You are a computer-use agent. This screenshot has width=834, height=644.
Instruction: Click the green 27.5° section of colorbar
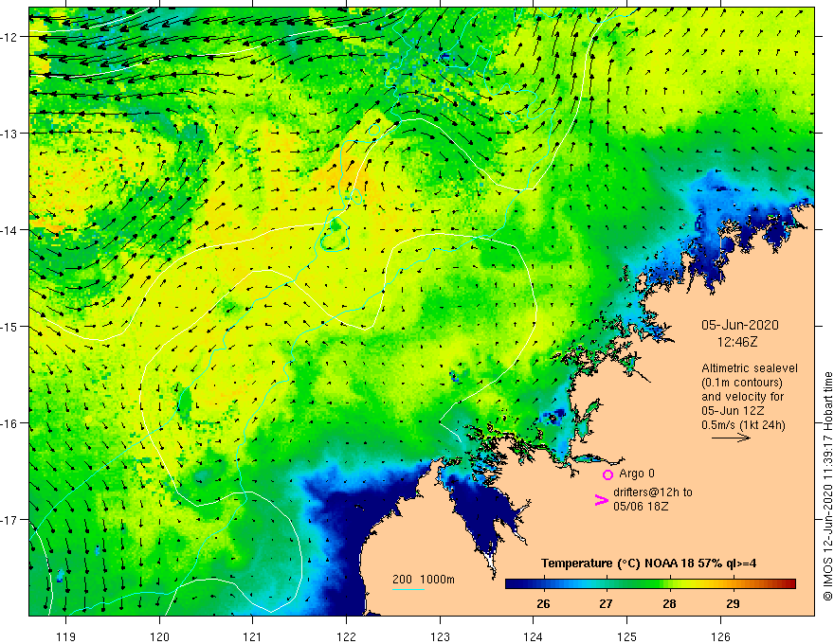pyautogui.click(x=638, y=584)
